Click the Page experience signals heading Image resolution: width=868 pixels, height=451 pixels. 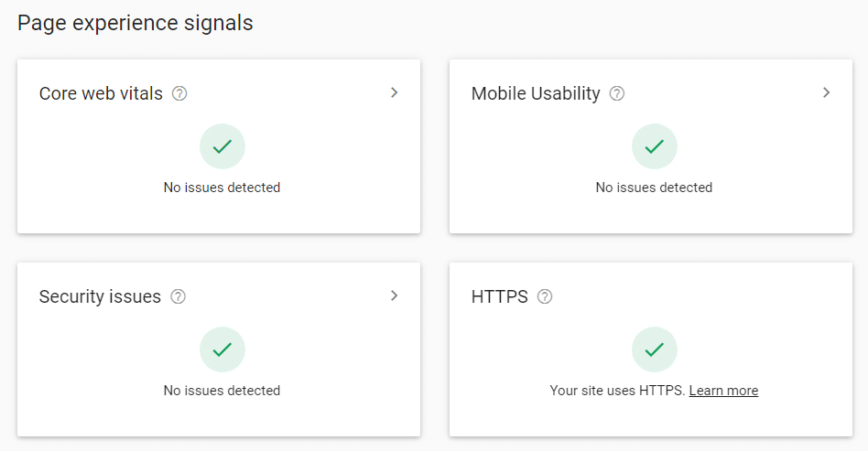pos(135,24)
